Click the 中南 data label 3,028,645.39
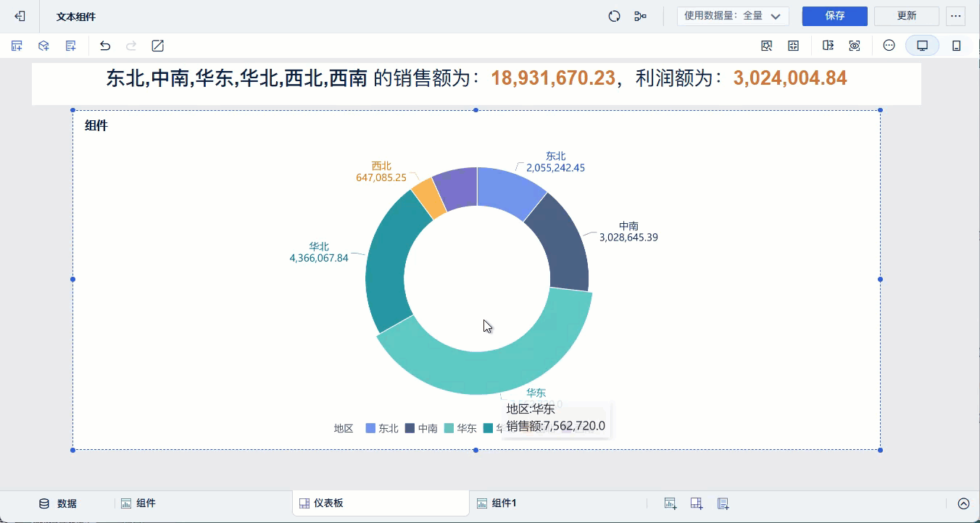The height and width of the screenshot is (523, 980). [628, 237]
